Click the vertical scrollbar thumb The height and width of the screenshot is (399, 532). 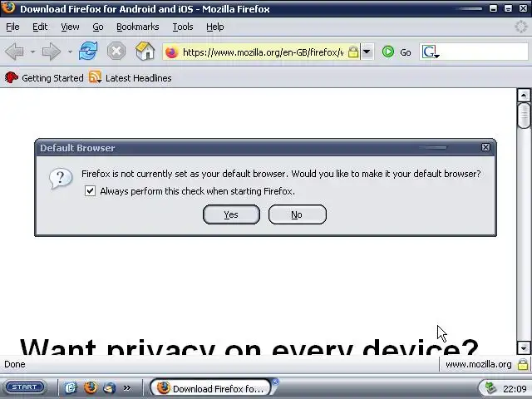click(524, 116)
